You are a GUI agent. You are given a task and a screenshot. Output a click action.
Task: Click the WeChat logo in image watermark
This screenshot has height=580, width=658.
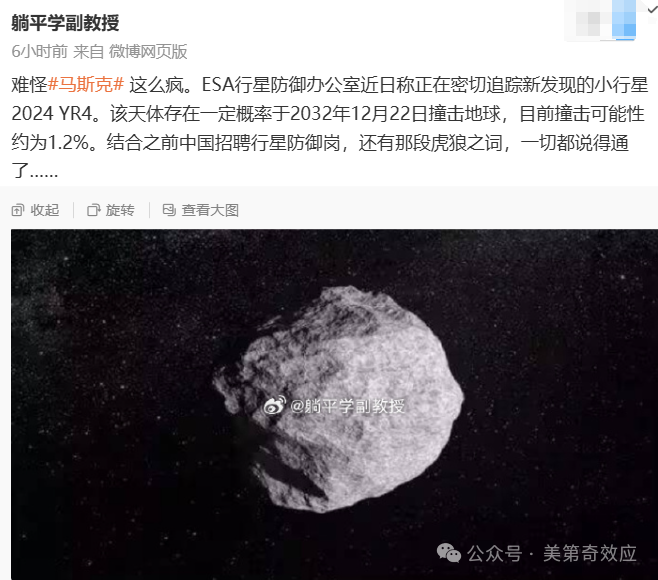[449, 553]
